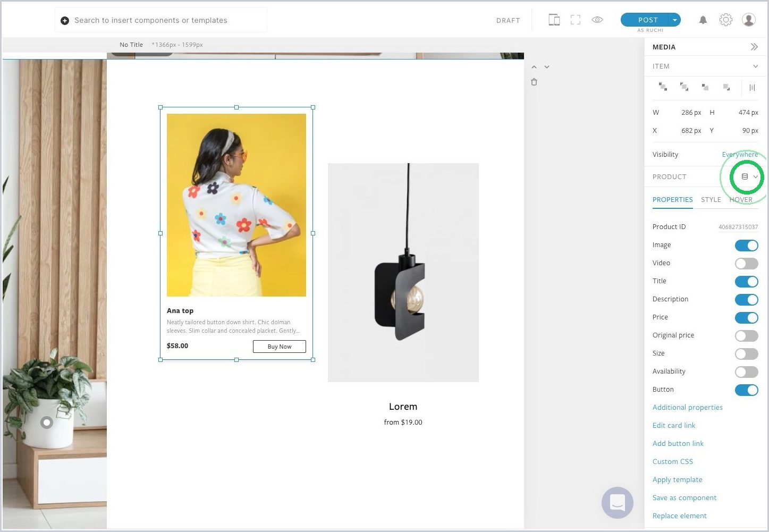The image size is (769, 532).
Task: Collapse the Media panel with double arrows
Action: click(x=754, y=47)
